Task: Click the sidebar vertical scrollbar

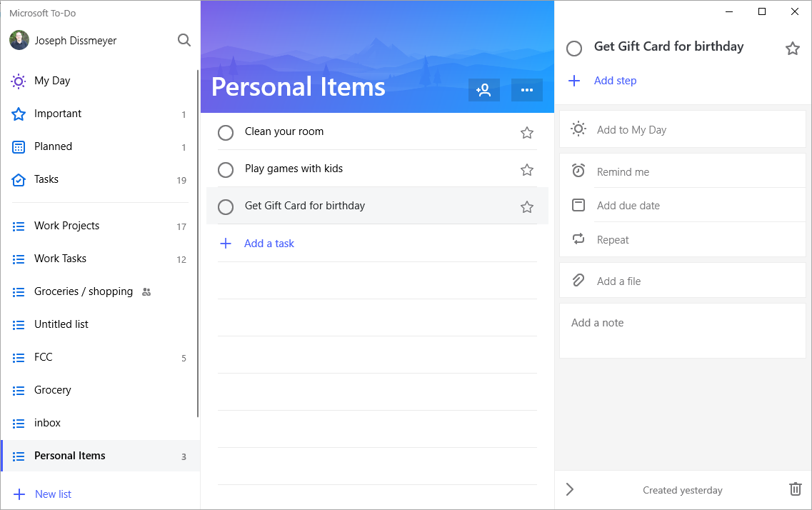Action: coord(198,243)
